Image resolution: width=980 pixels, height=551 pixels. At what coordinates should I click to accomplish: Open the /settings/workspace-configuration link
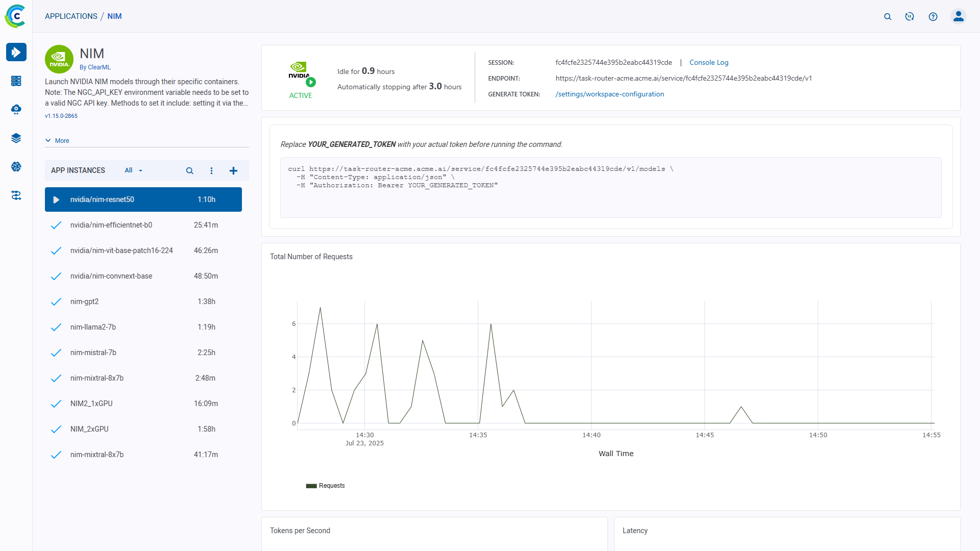[609, 94]
